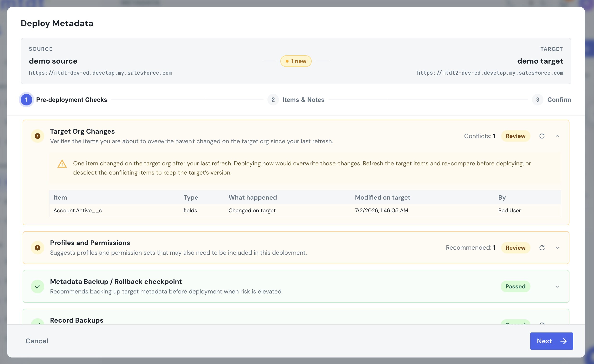Refresh the Profiles and Permissions check

542,247
